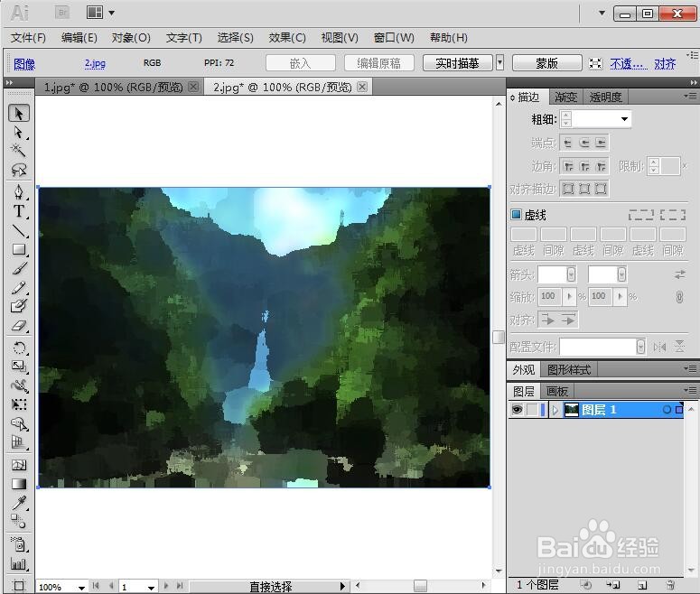Open the 粗细 stroke weight dropdown

point(624,119)
